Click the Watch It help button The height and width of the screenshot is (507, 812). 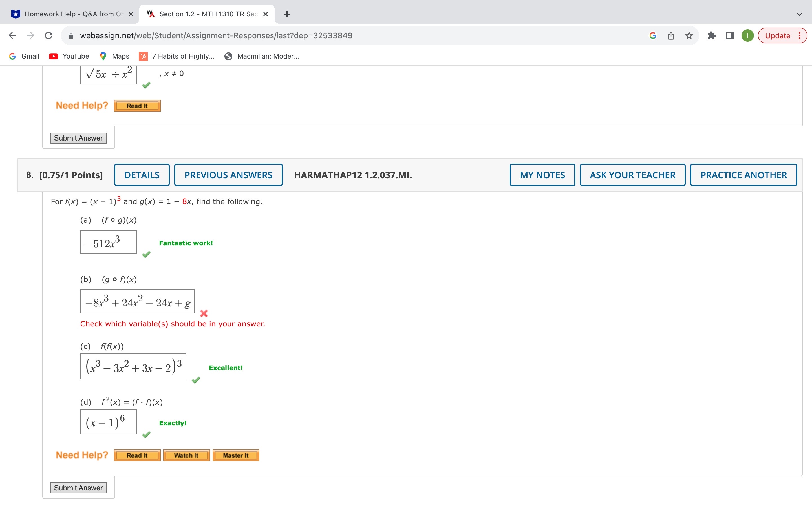(186, 455)
